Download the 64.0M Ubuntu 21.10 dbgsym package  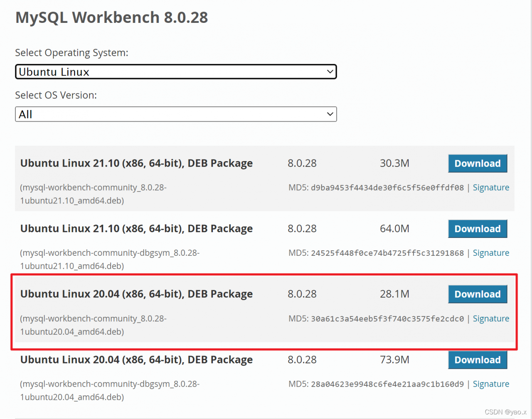(478, 229)
